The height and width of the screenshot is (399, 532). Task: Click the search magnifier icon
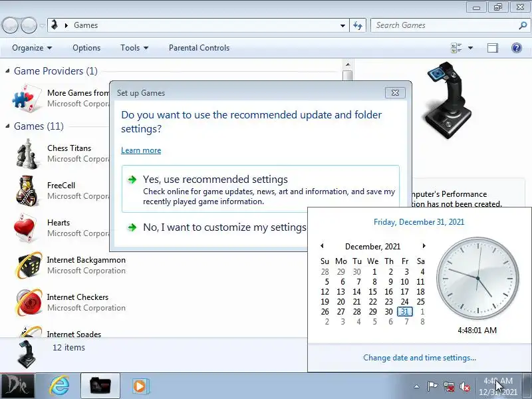(523, 25)
